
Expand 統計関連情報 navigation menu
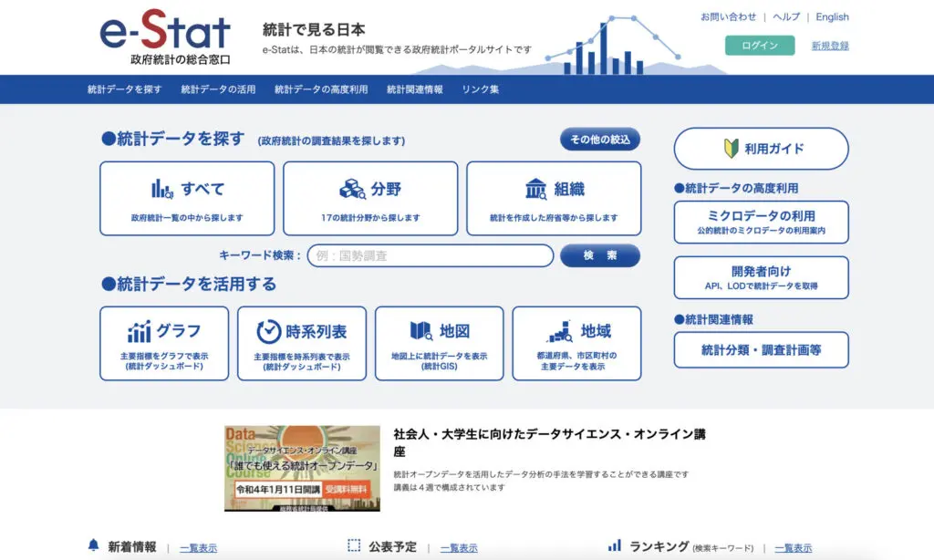(x=415, y=89)
